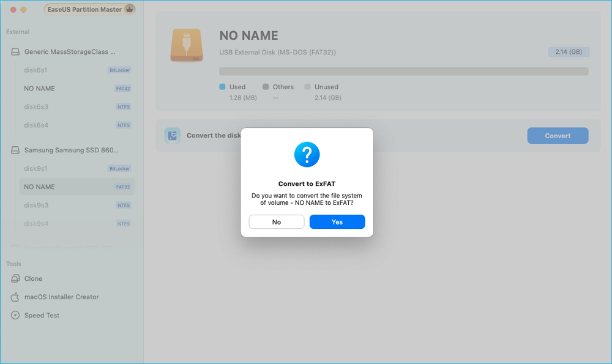The height and width of the screenshot is (364, 612).
Task: Click the disk usage bar
Action: [x=403, y=72]
